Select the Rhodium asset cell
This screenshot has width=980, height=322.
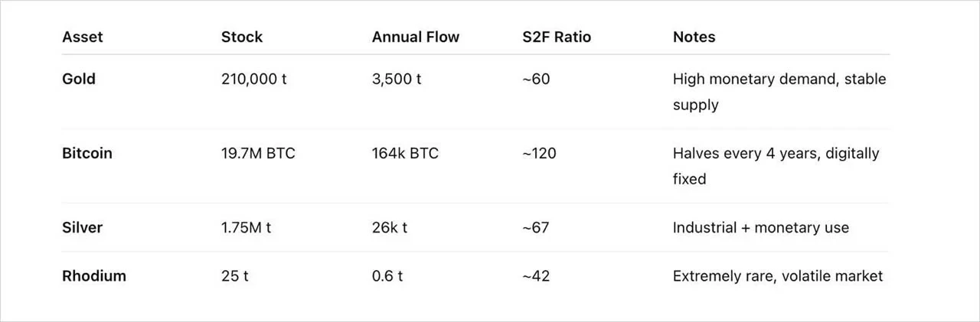[x=94, y=276]
